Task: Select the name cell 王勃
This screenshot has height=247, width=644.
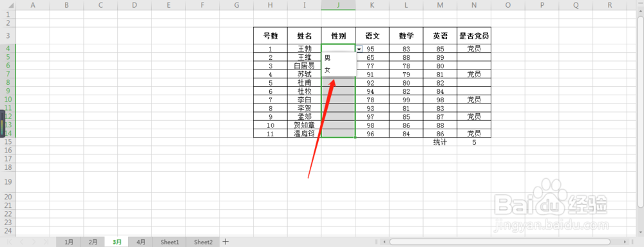Action: point(305,49)
